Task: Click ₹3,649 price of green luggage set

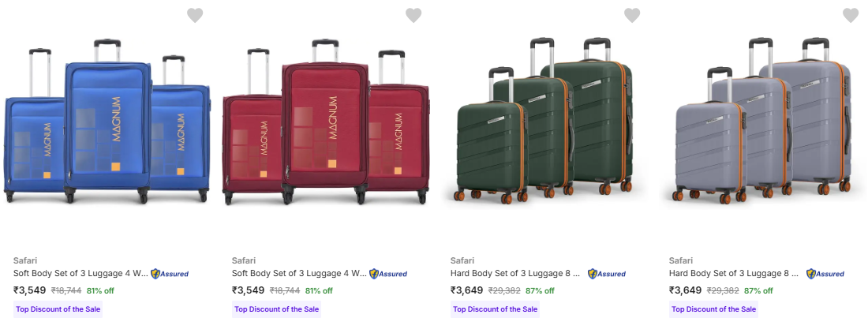Action: pos(466,290)
